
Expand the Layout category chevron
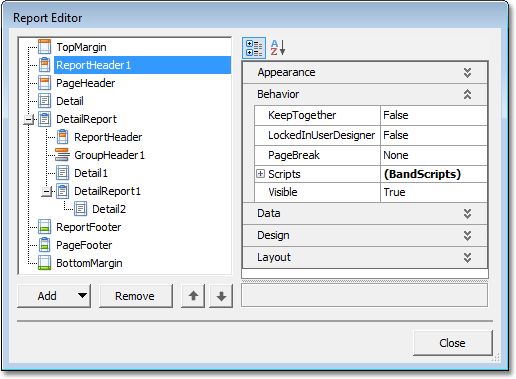click(x=467, y=257)
